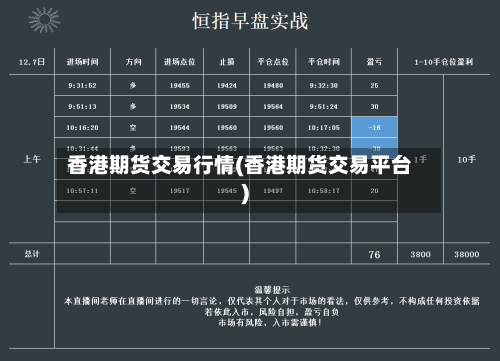Click the 多 direction in the 9:51:13 row
The width and height of the screenshot is (500, 361).
[x=133, y=107]
